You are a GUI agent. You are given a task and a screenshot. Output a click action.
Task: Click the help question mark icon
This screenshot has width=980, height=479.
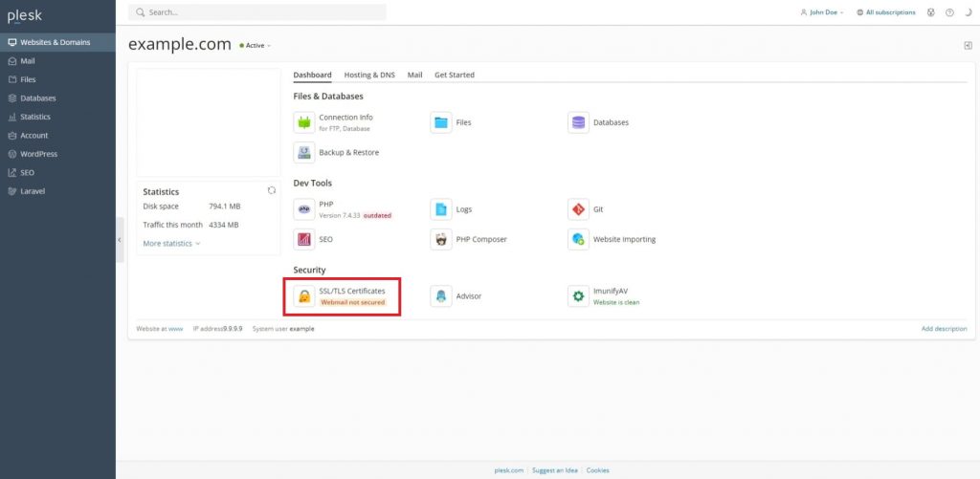coord(949,12)
